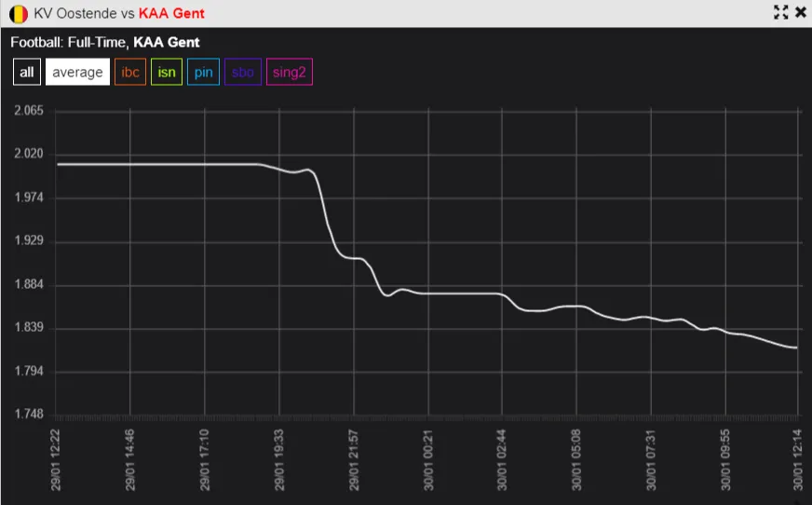
Task: Click y-axis label 1.974
Action: coord(29,198)
